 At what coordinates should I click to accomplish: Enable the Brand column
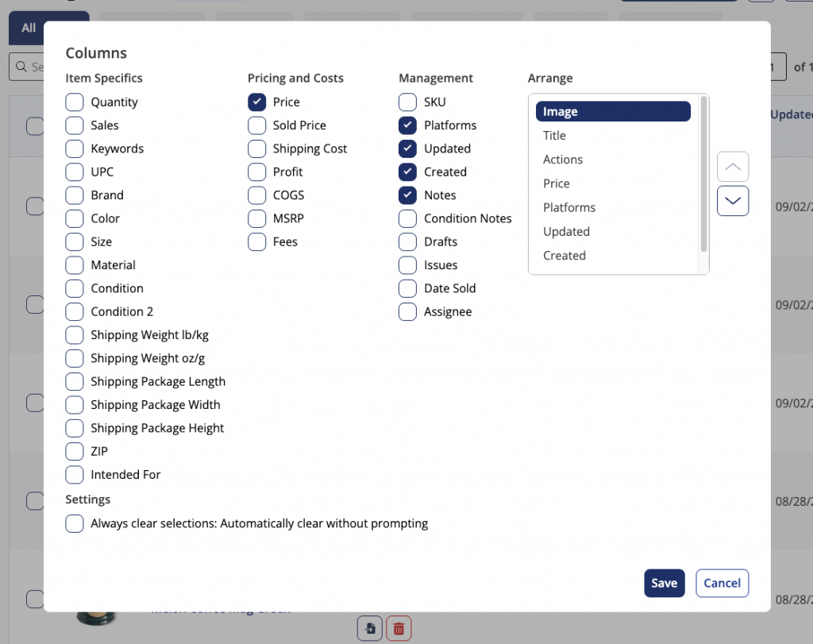tap(75, 195)
